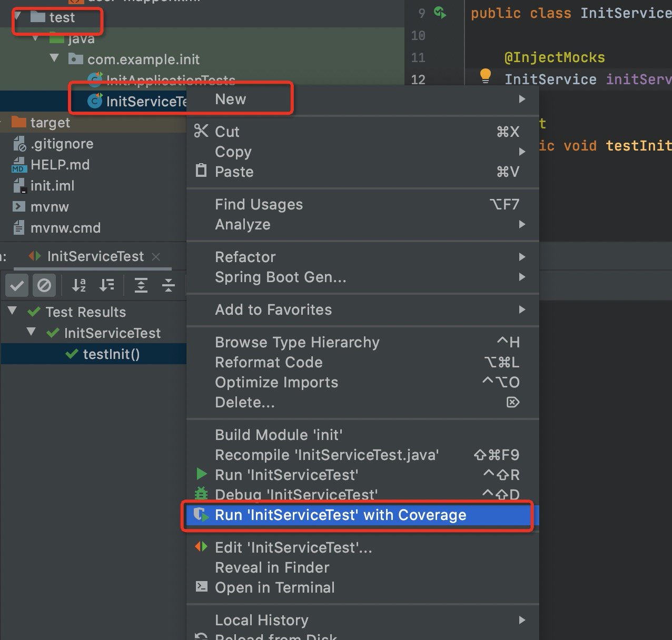Select mvnw.cmd file name
The height and width of the screenshot is (640, 672).
pyautogui.click(x=65, y=228)
